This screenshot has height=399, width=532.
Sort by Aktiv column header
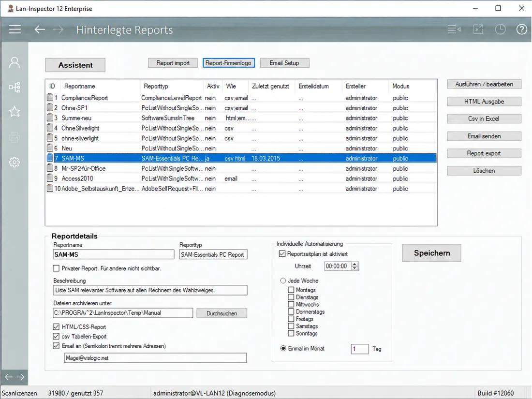[213, 86]
